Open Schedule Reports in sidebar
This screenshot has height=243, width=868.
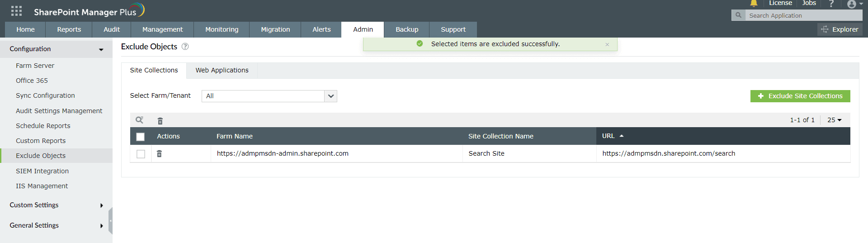[43, 126]
